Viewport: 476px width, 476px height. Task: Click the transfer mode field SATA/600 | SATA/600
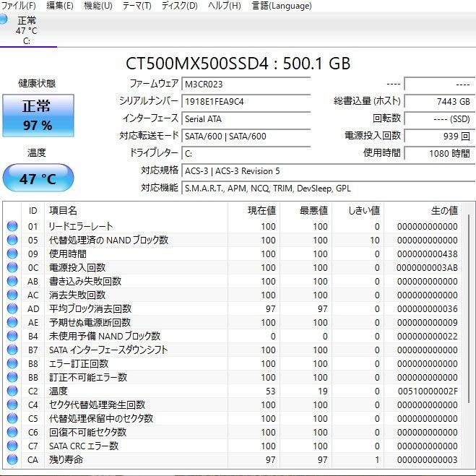[246, 136]
